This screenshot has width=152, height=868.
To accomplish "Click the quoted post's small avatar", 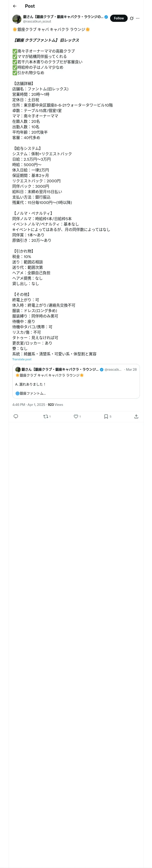I will click(18, 369).
